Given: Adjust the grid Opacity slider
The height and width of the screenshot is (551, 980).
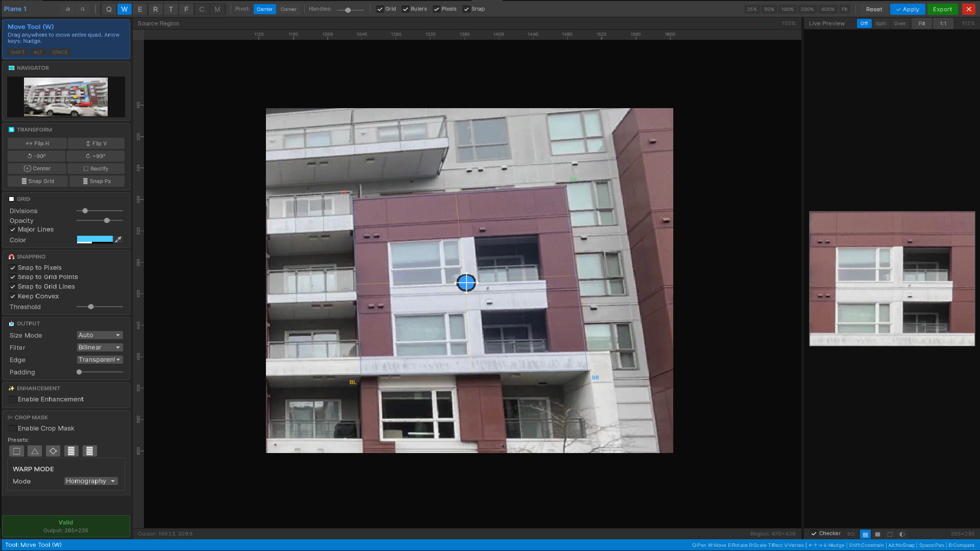Looking at the screenshot, I should coord(107,220).
